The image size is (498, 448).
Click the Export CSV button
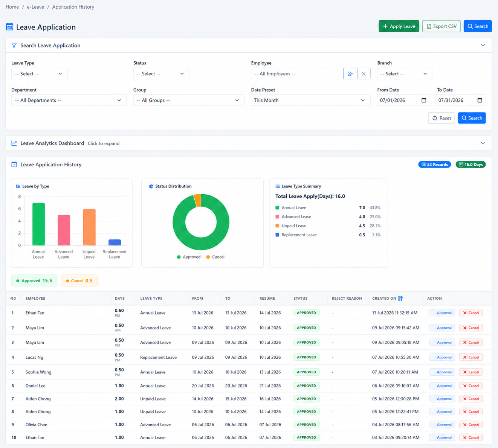point(441,26)
